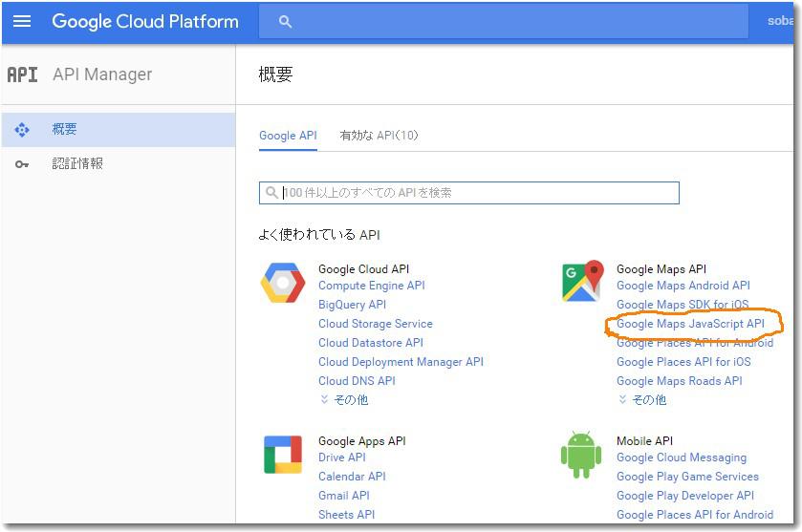Screen dimensions: 802x532
Task: Open Google Maps SDK for iOS link
Action: (x=683, y=305)
